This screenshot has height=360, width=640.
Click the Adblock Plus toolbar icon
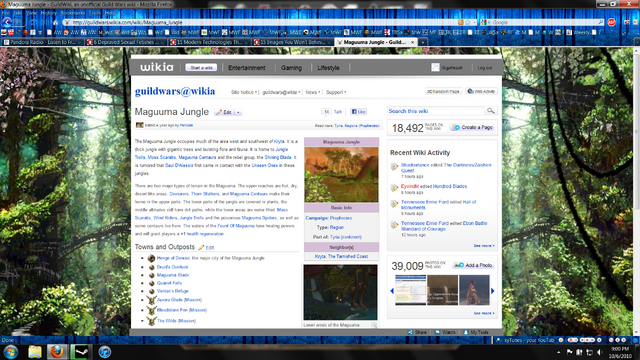pyautogui.click(x=611, y=22)
